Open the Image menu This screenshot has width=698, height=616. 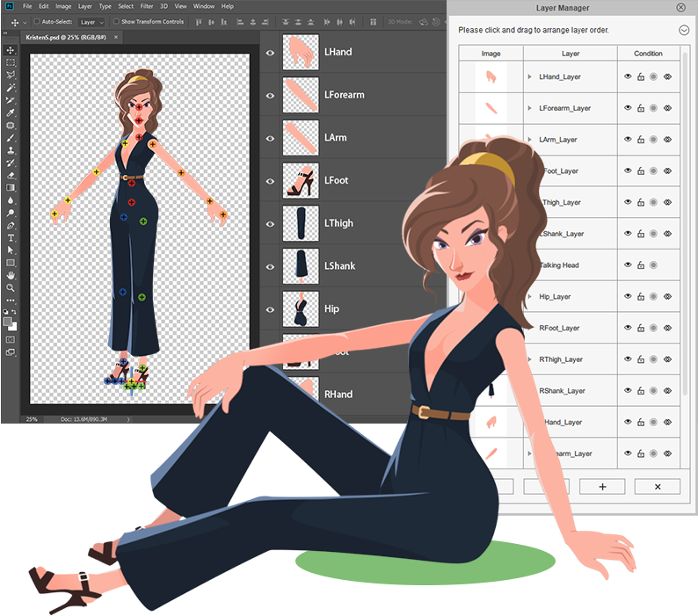[x=63, y=6]
